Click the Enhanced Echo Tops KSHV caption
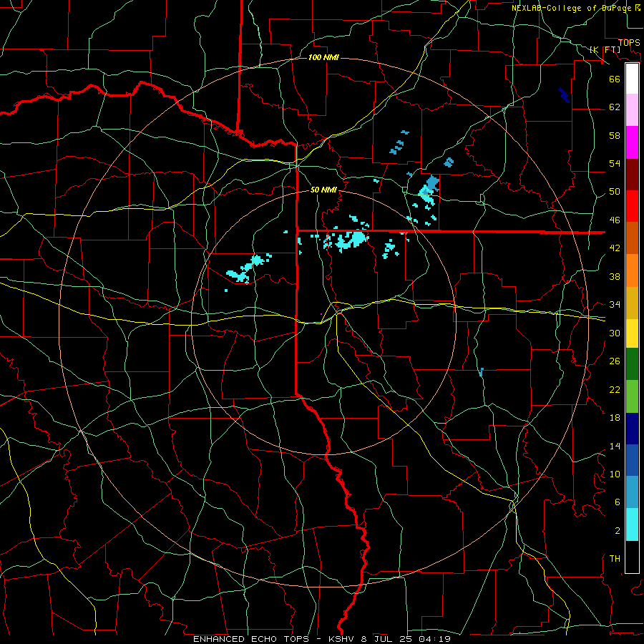Image resolution: width=644 pixels, height=644 pixels. 322,639
